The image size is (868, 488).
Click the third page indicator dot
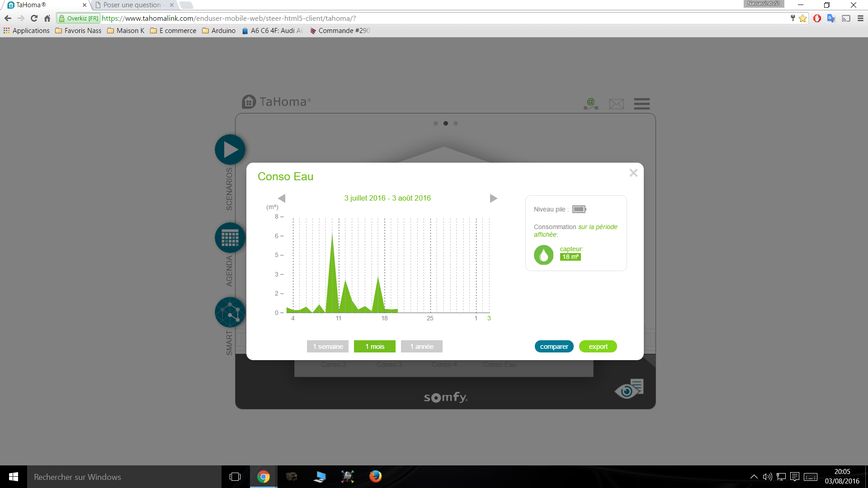456,123
